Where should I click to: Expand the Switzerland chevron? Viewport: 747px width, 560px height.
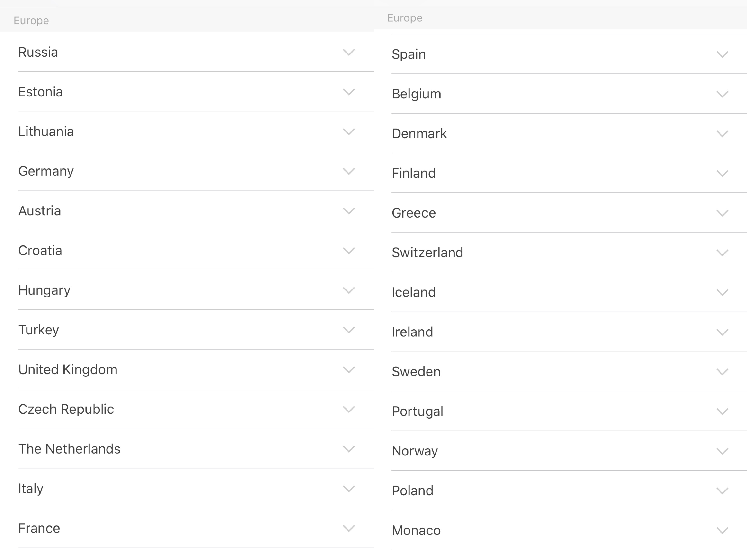[722, 253]
